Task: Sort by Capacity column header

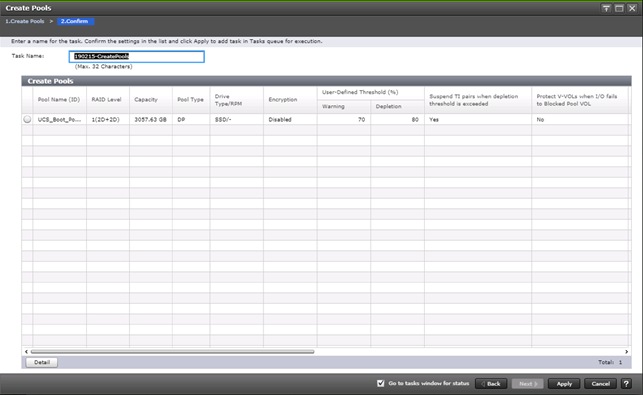Action: (x=151, y=100)
